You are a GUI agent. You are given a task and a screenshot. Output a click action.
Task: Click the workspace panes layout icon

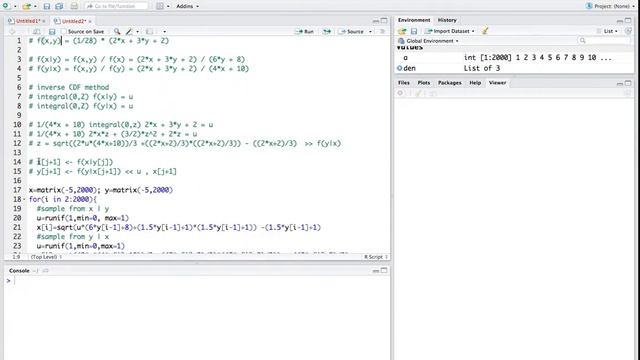160,6
